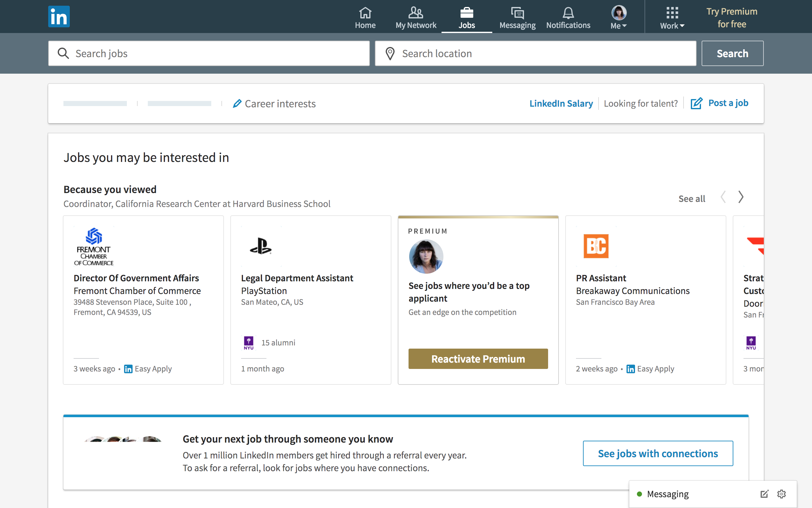Focus the Search jobs input field
Viewport: 812px width, 508px height.
(x=209, y=53)
